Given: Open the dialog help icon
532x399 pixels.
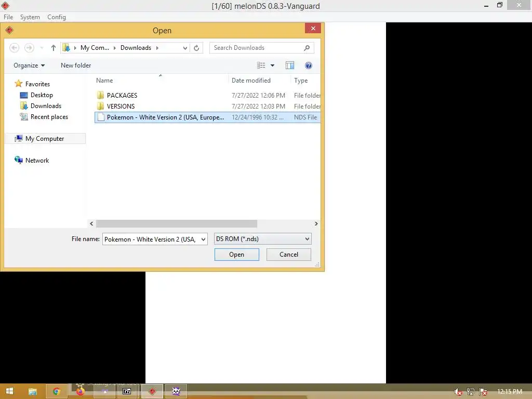Looking at the screenshot, I should (309, 65).
